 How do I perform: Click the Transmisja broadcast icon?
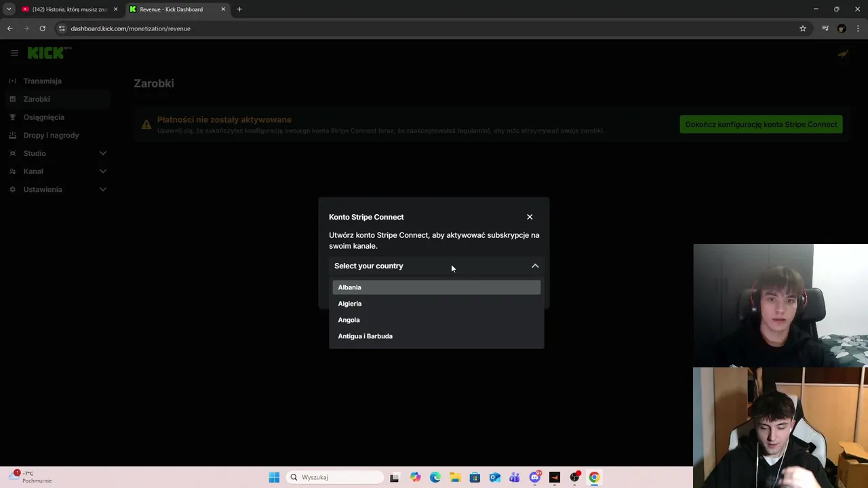click(x=12, y=81)
